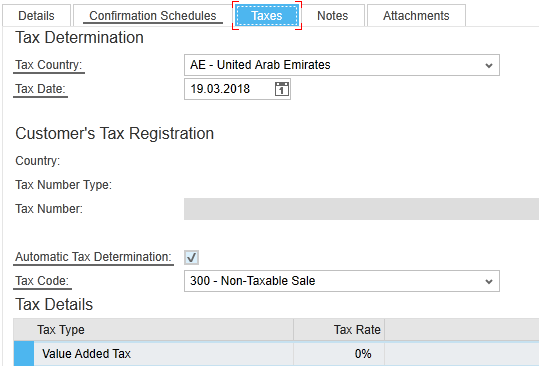
Task: Click the Automatic Tax Determination label
Action: [x=94, y=257]
